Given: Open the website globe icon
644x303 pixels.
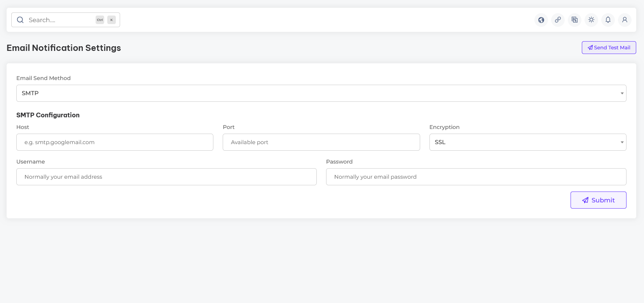Looking at the screenshot, I should (541, 20).
